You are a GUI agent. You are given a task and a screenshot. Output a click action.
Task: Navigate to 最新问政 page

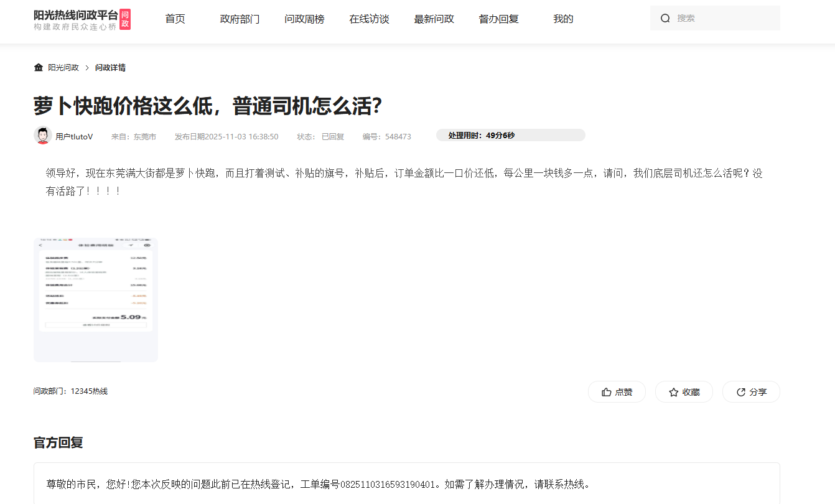coord(434,19)
